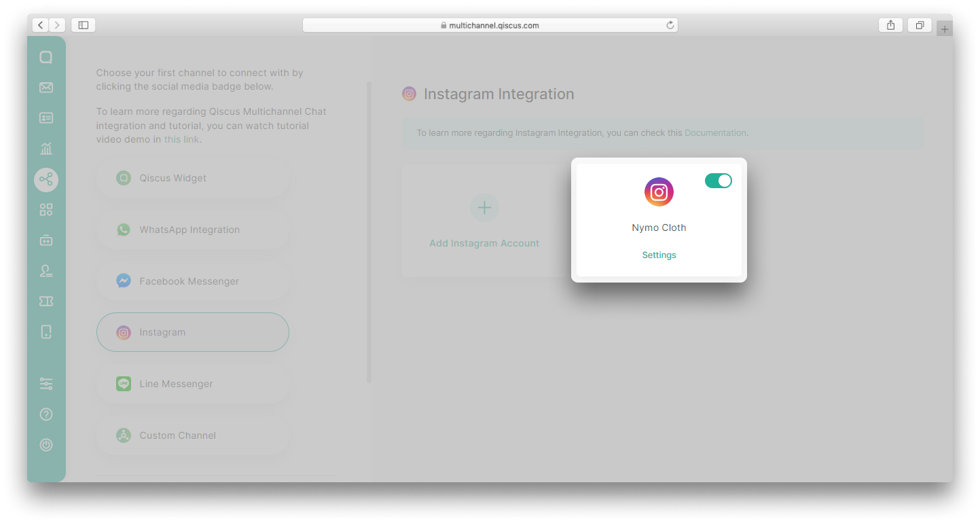This screenshot has height=523, width=980.
Task: Open the Documentation link
Action: pyautogui.click(x=715, y=133)
